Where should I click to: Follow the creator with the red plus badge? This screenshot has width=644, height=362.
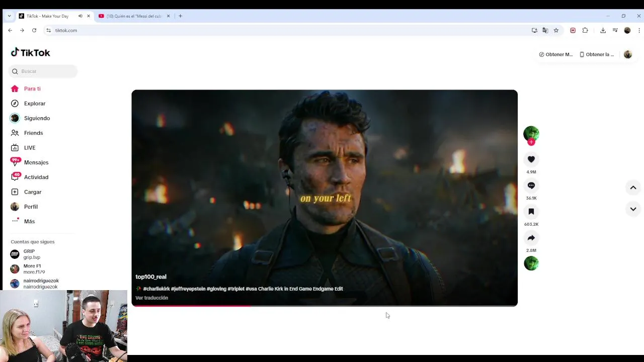(531, 142)
